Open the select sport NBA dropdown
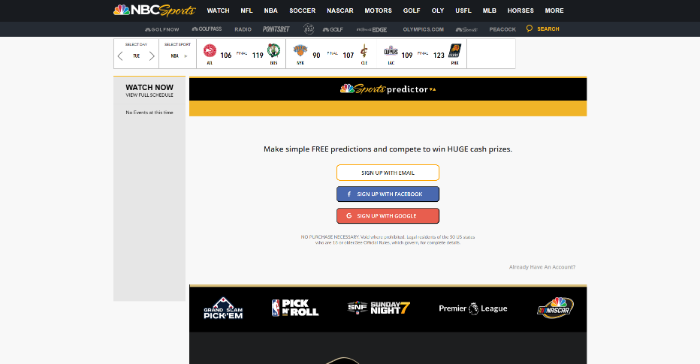Viewport: 700px width, 364px height. tap(178, 56)
